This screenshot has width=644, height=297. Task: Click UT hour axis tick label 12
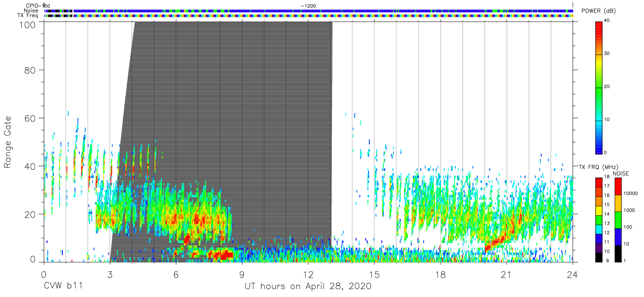(x=308, y=274)
